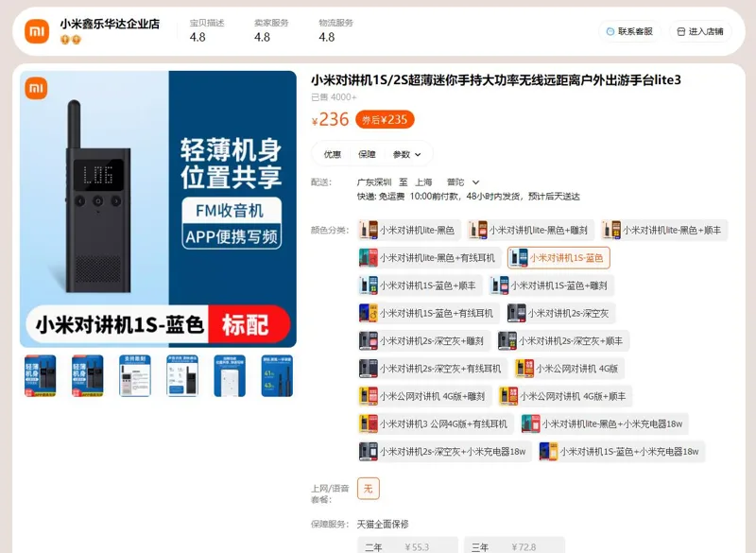This screenshot has height=553, width=756.
Task: Open first gallery thumbnail of walkie-talkie
Action: (x=40, y=376)
